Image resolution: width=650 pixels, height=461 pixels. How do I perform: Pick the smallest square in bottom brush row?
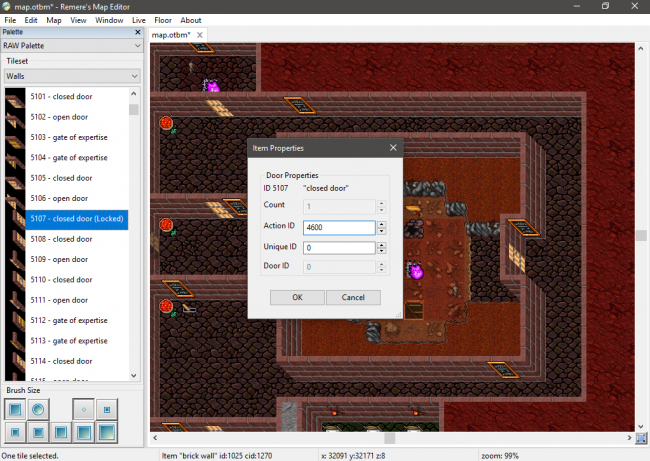click(15, 432)
